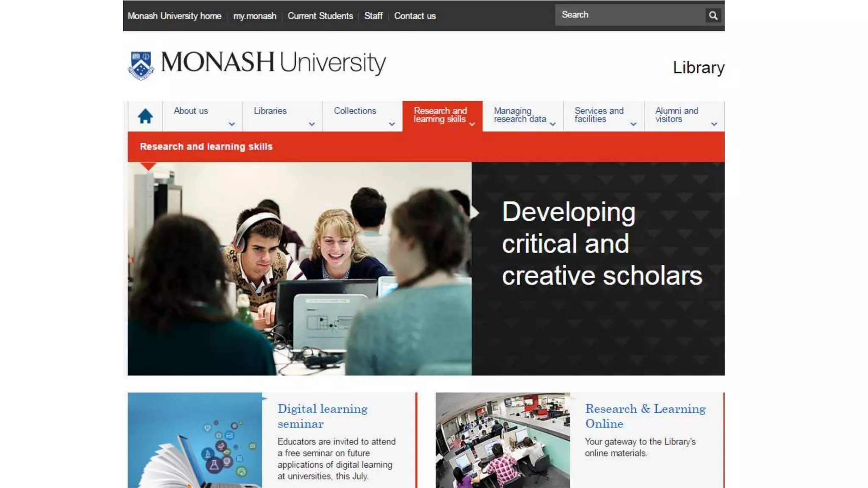Click the Monash University crest logo

(x=141, y=65)
